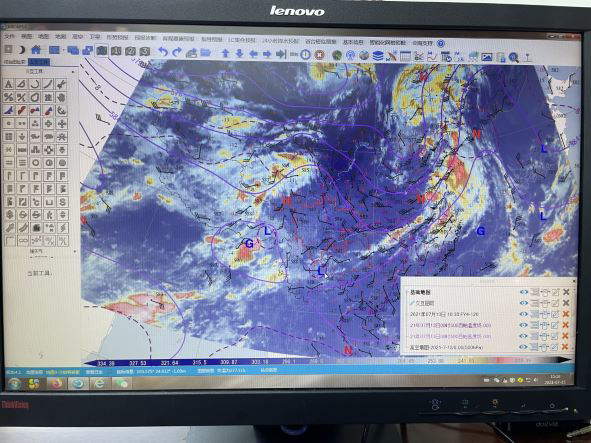This screenshot has width=591, height=443.
Task: Open the 卫星 menu
Action: (x=95, y=37)
